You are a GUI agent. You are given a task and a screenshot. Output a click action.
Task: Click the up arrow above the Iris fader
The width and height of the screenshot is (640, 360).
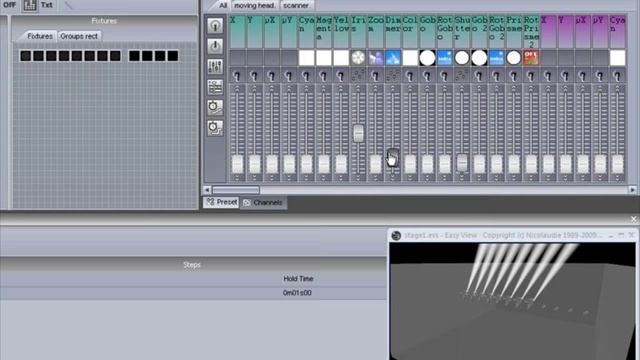[358, 89]
